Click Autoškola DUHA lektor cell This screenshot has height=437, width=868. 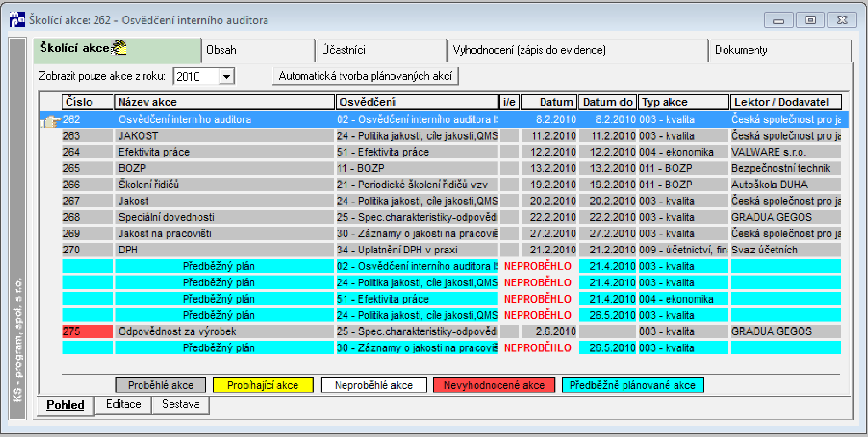786,185
